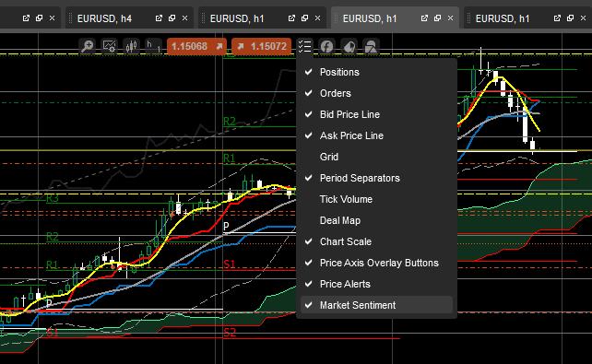Open chart template settings icon
This screenshot has height=364, width=592.
109,46
